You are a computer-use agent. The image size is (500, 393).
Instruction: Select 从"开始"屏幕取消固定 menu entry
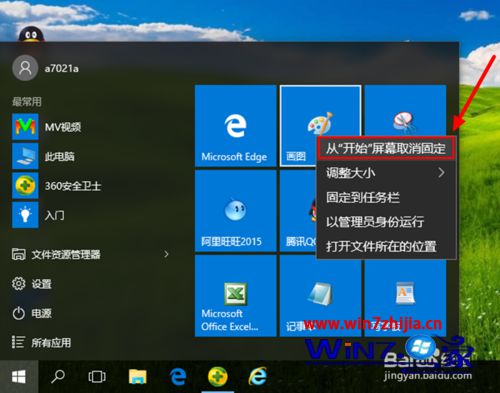coord(386,148)
